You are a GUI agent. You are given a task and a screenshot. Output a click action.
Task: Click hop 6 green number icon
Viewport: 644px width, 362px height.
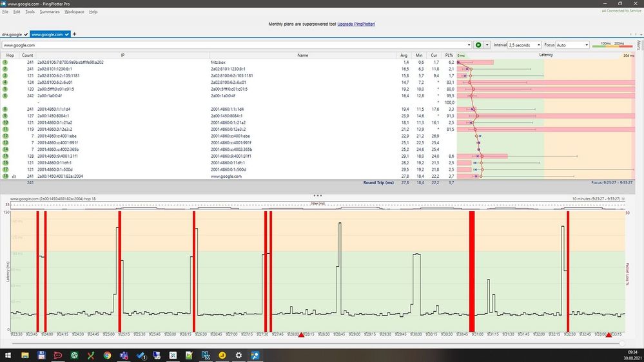pos(5,95)
